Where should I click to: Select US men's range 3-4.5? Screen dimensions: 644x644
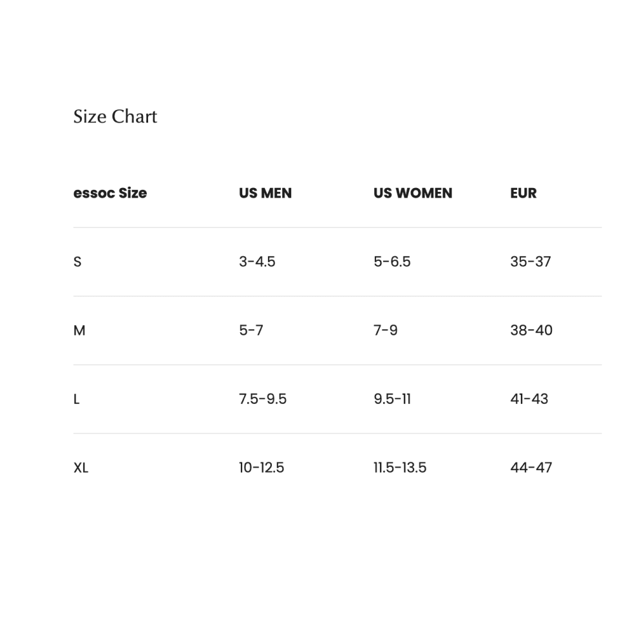tap(257, 261)
